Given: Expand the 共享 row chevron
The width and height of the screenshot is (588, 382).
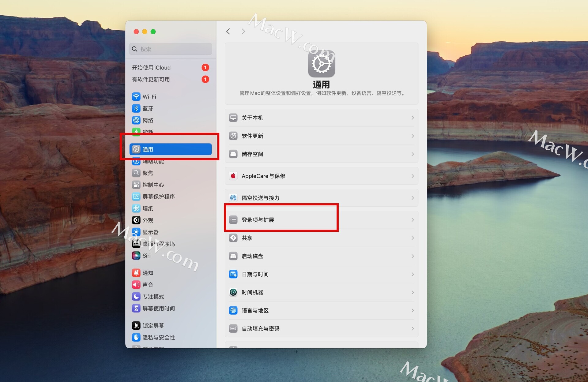Looking at the screenshot, I should click(x=413, y=238).
